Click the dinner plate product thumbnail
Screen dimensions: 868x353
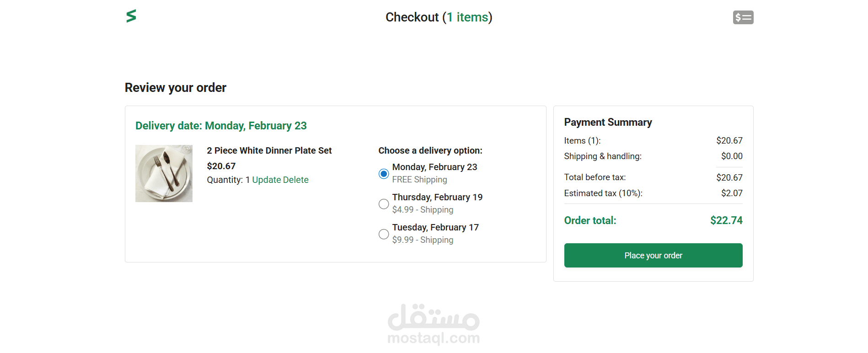pyautogui.click(x=164, y=173)
